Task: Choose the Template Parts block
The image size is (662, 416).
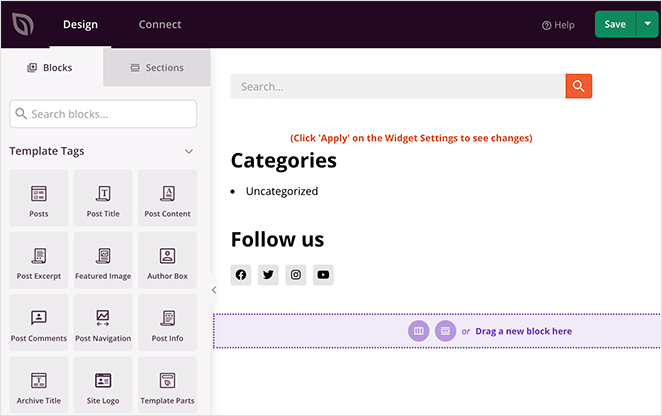Action: [168, 385]
